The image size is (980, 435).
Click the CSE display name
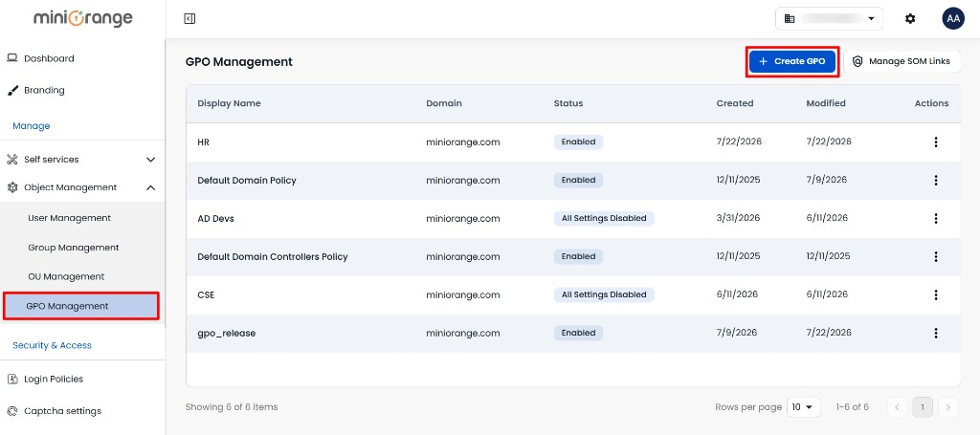[x=206, y=294]
